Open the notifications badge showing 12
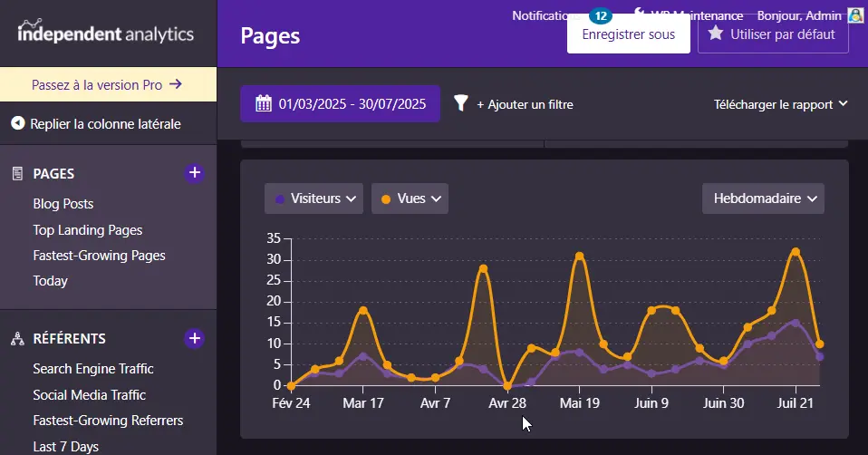 tap(601, 15)
